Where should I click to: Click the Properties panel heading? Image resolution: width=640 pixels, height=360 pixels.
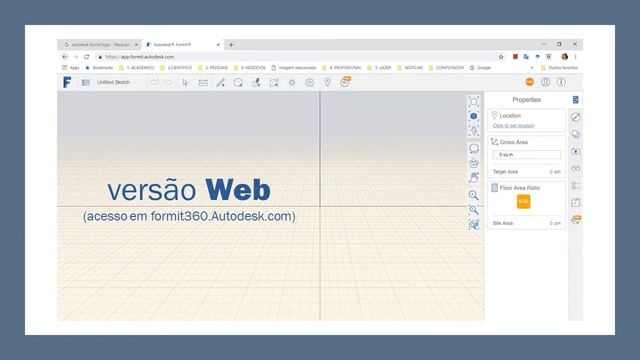pos(527,100)
